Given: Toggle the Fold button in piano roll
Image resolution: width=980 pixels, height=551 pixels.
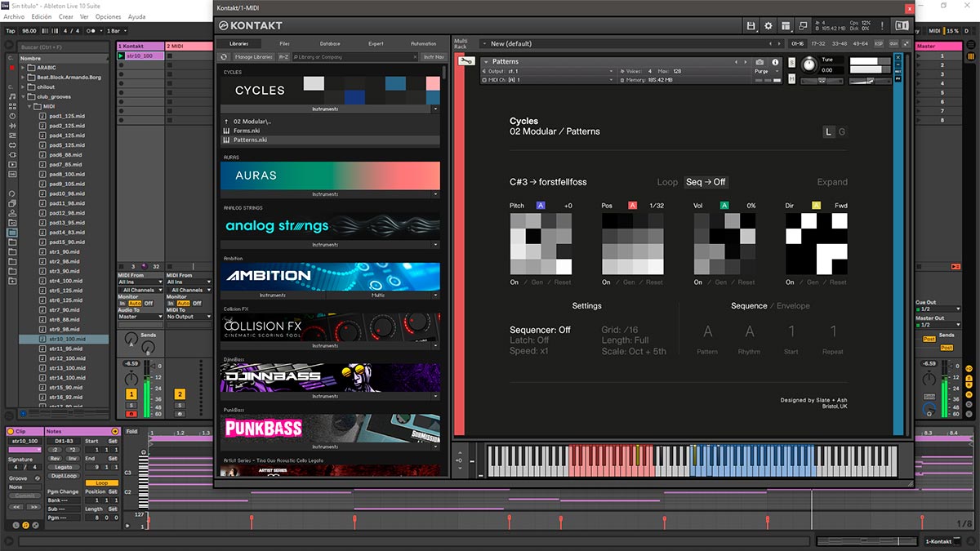Looking at the screenshot, I should [x=132, y=431].
